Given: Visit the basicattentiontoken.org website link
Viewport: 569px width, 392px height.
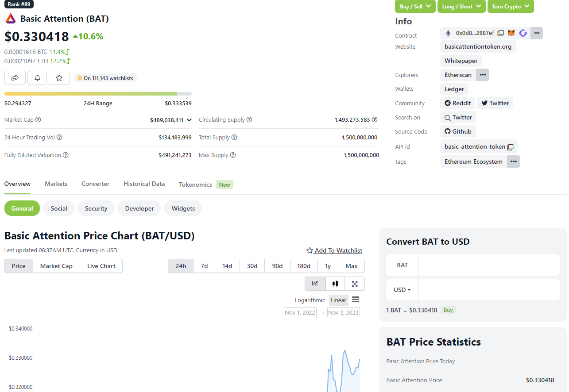Looking at the screenshot, I should [x=478, y=46].
